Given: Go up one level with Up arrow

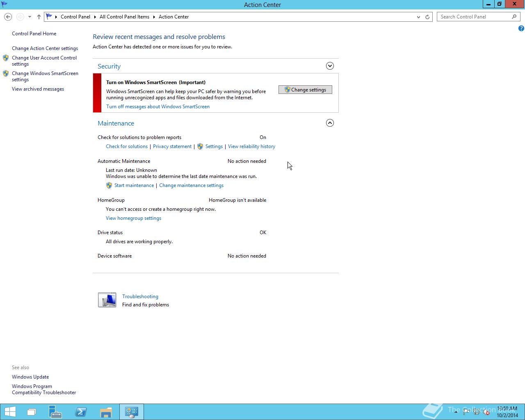Looking at the screenshot, I should 39,17.
